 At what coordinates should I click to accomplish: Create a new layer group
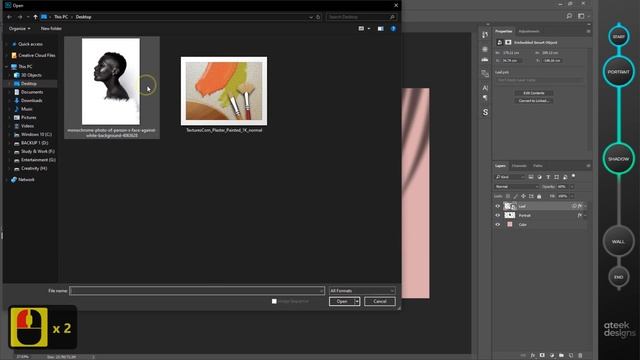[x=561, y=356]
